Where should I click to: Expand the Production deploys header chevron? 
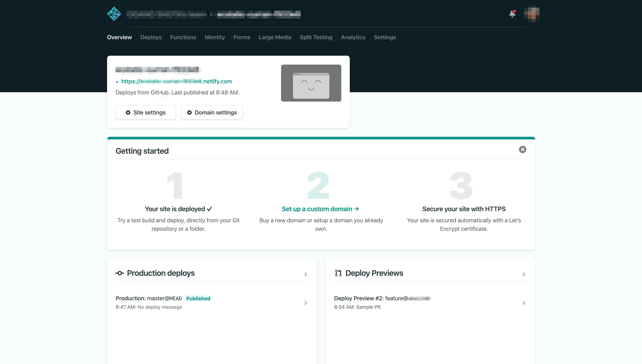(x=306, y=274)
